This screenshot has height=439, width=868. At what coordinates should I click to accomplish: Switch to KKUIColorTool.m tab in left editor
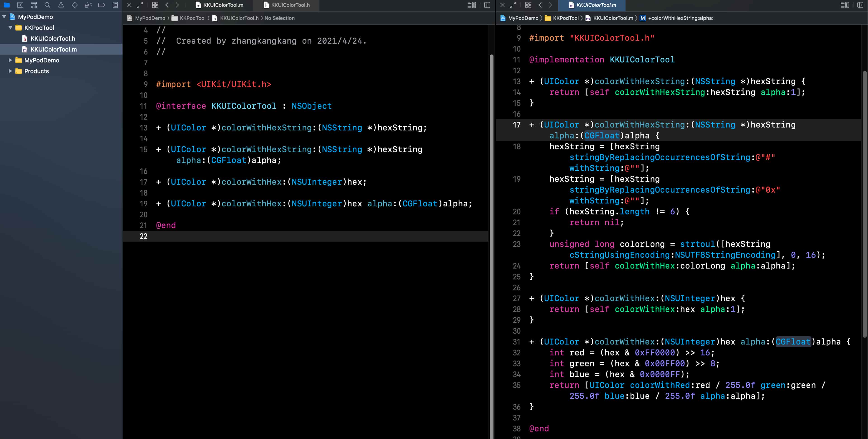[223, 5]
